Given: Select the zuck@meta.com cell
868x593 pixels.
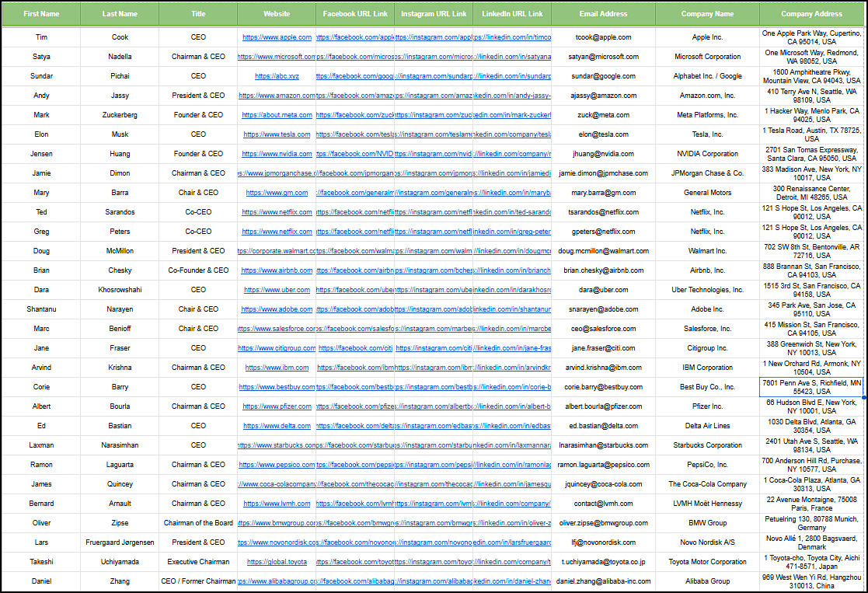Looking at the screenshot, I should (x=603, y=114).
